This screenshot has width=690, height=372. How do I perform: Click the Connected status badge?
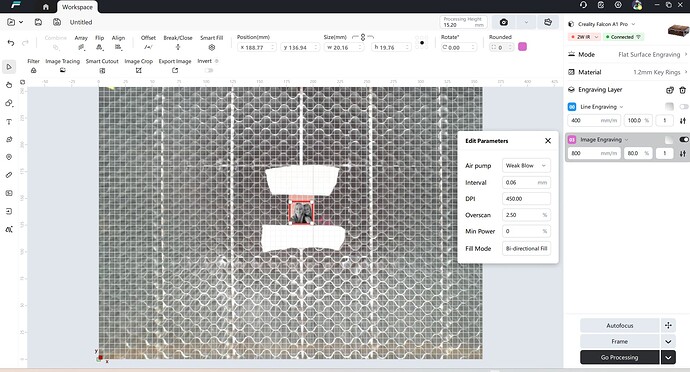coord(623,37)
